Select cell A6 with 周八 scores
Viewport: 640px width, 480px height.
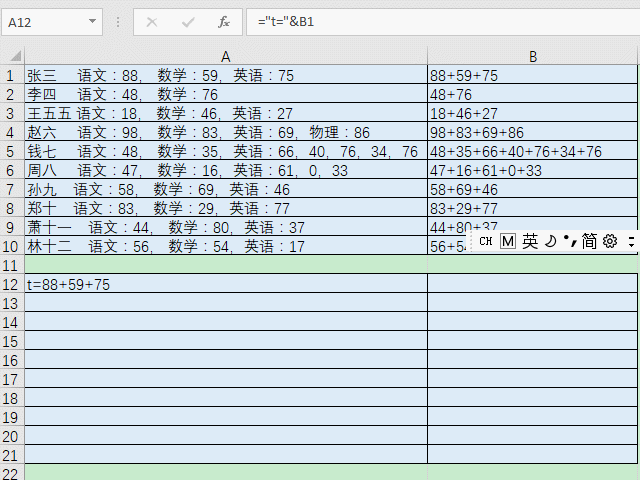[x=226, y=171]
